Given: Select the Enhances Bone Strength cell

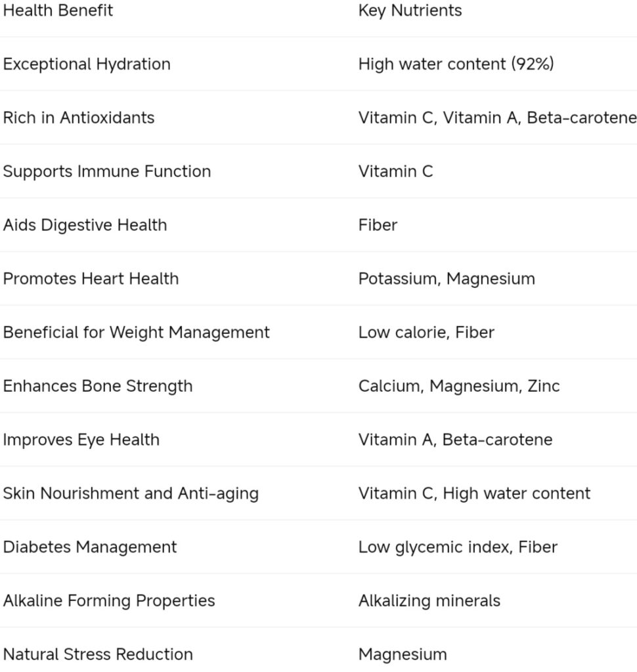Looking at the screenshot, I should [98, 386].
